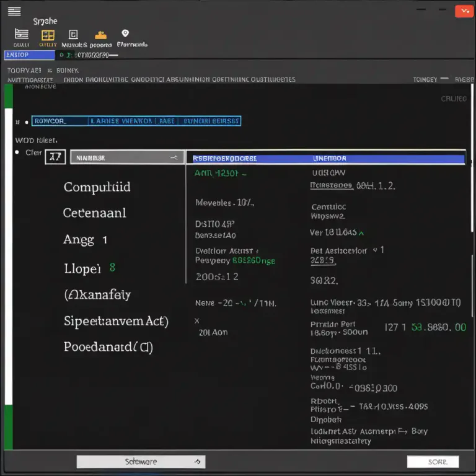Screen dimensions: 476x476
Task: Click the Cor10.0 - 0B81.0 300 value
Action: 354,387
